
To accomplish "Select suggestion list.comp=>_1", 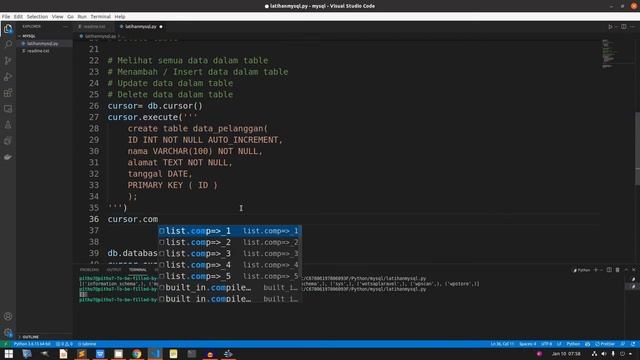I will [x=230, y=231].
